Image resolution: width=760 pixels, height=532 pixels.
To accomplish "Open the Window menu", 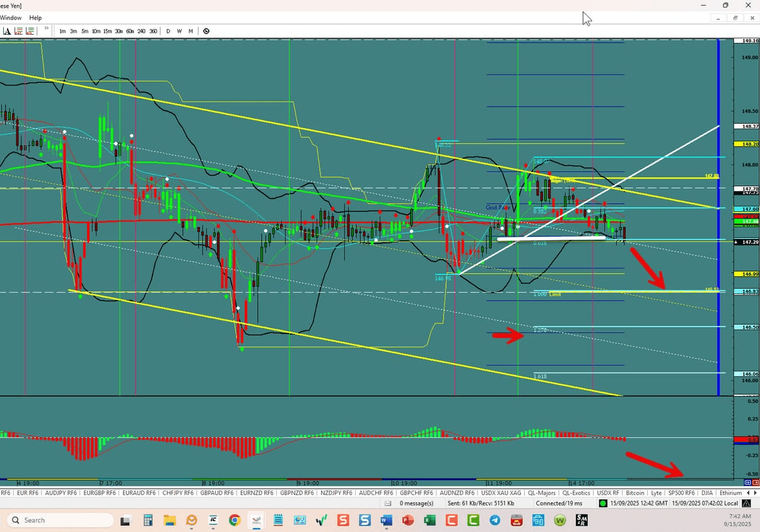I will click(x=11, y=18).
